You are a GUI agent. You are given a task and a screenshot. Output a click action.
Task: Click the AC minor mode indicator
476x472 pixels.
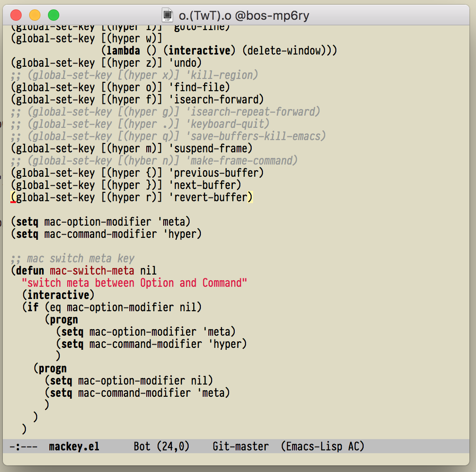tap(353, 446)
